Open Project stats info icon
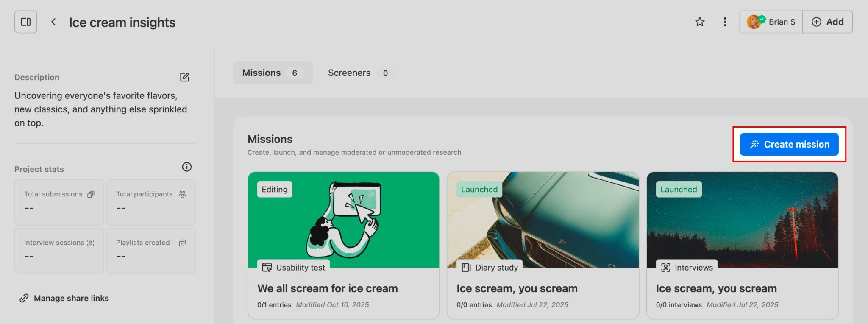The image size is (868, 324). (x=186, y=167)
